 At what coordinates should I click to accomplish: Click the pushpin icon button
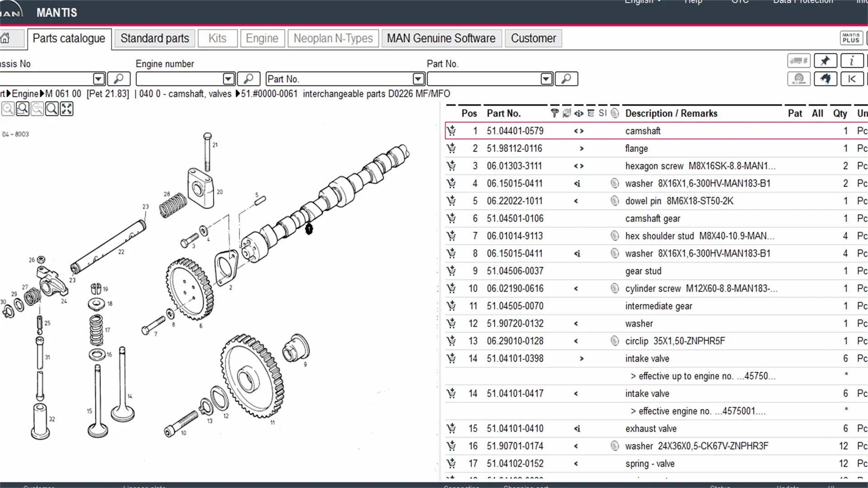pyautogui.click(x=825, y=61)
